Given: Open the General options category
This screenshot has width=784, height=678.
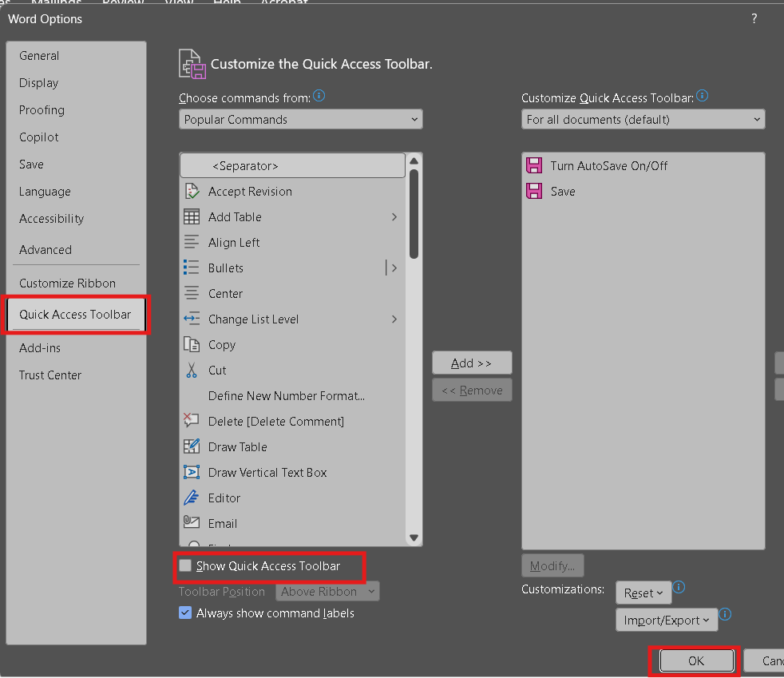Looking at the screenshot, I should [x=76, y=55].
